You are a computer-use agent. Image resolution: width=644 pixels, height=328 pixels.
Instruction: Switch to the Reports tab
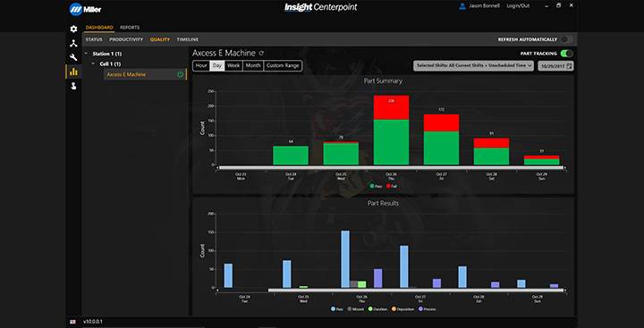point(130,28)
